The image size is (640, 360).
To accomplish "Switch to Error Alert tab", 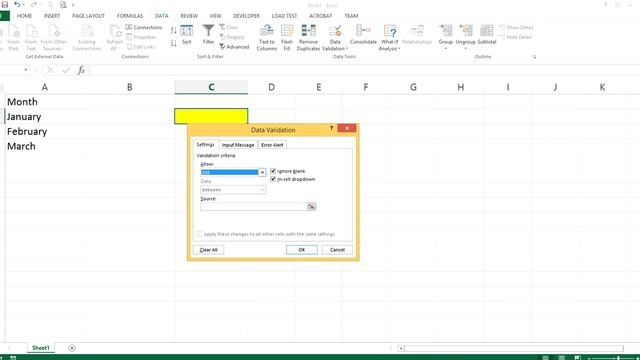I will 272,145.
